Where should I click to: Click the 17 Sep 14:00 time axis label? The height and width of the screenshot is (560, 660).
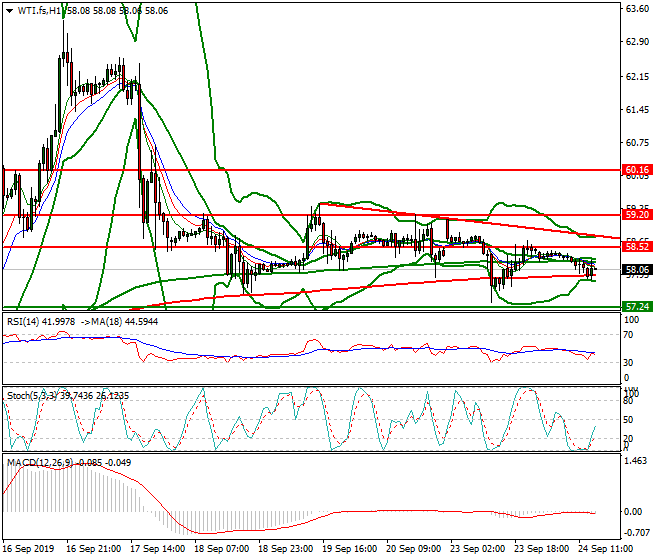click(158, 549)
